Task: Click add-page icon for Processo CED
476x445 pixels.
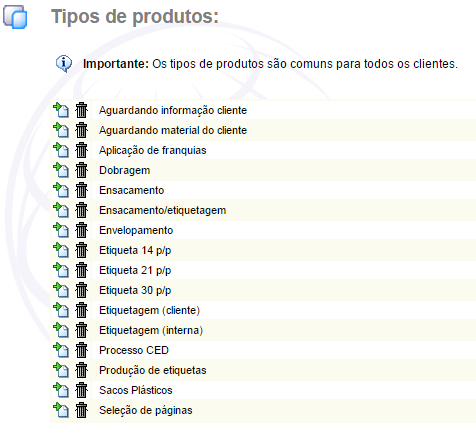Action: [x=61, y=350]
